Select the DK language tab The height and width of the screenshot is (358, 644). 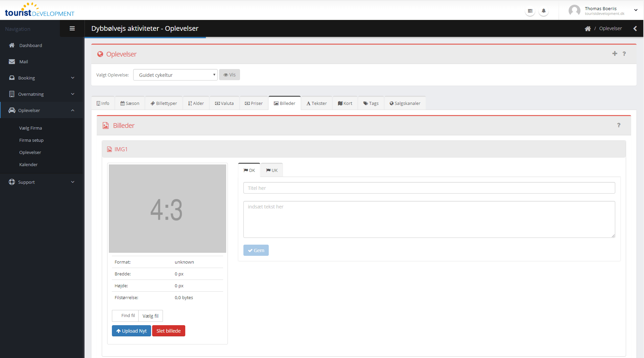pos(249,170)
